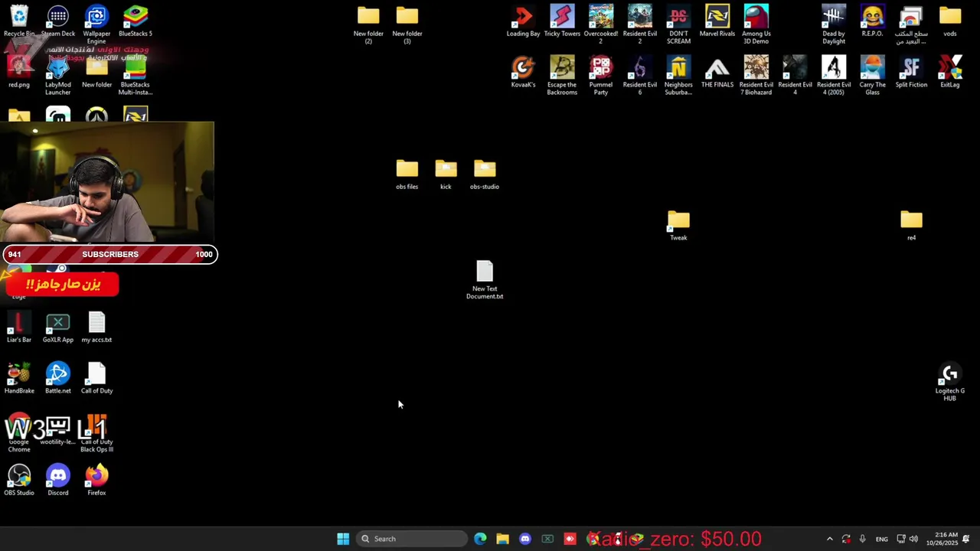Screen dimensions: 980x551
Task: Launch THE FINALS shortcut
Action: (x=717, y=72)
